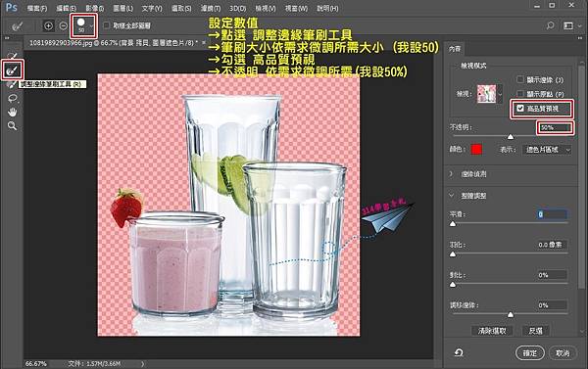Screen dimensions: 588x369
Task: Open the workspace switcher dropdown arrow
Action: [x=580, y=25]
